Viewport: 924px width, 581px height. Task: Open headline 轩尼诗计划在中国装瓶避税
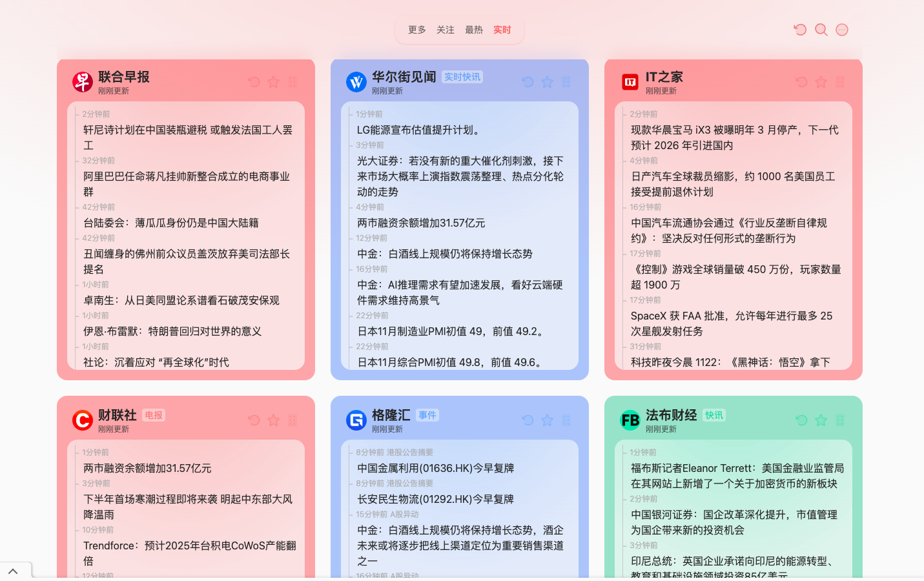(188, 138)
